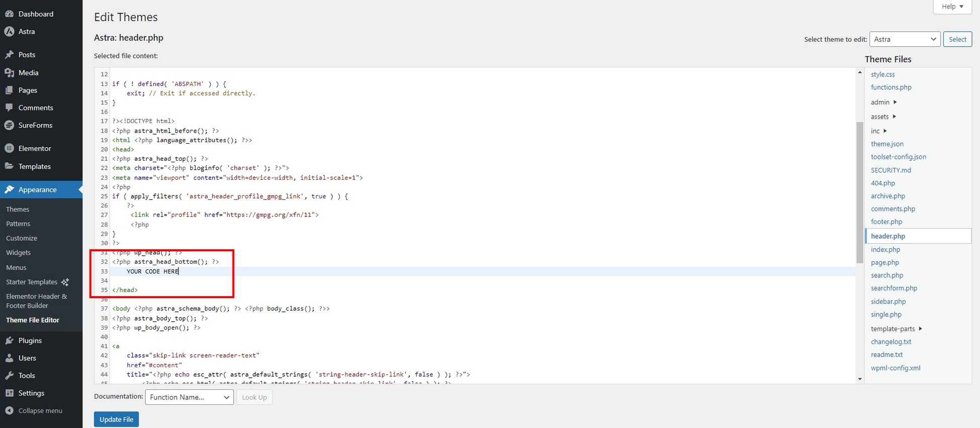
Task: Click the Dashboard gauge icon
Action: (9, 14)
